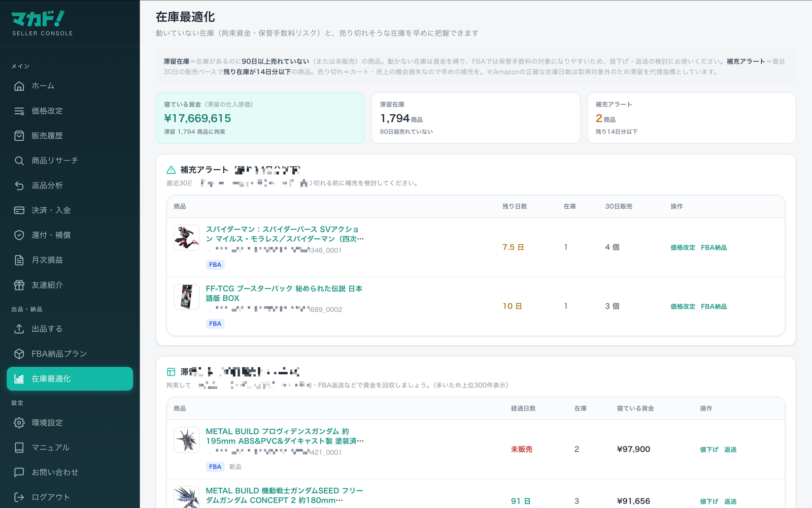Click the 価格改定 sliders icon in sidebar

[19, 111]
